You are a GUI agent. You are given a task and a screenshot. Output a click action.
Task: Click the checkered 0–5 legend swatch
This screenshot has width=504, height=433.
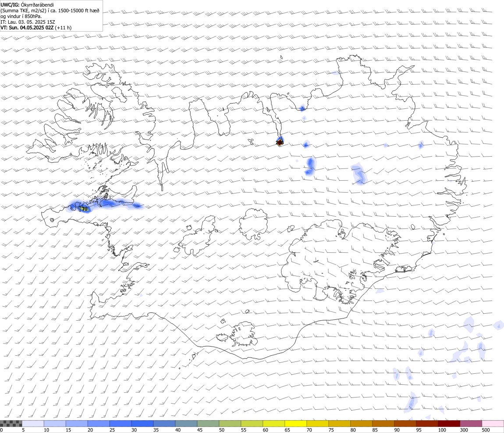click(x=11, y=423)
